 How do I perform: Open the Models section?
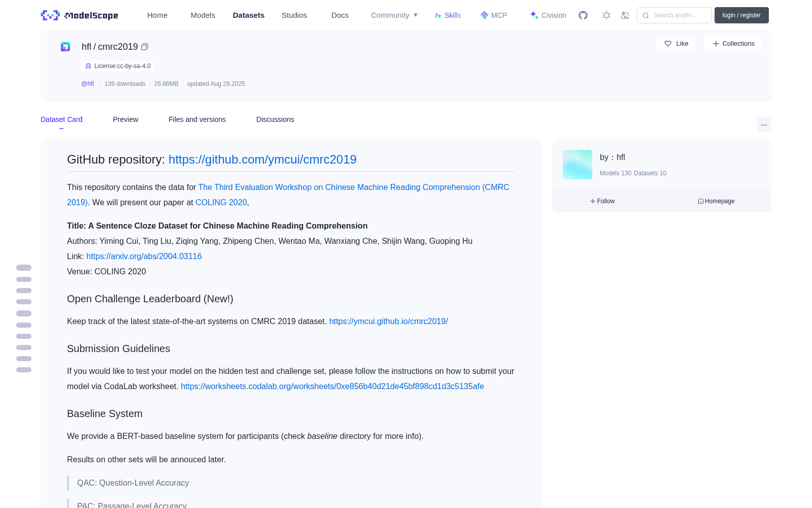click(203, 15)
